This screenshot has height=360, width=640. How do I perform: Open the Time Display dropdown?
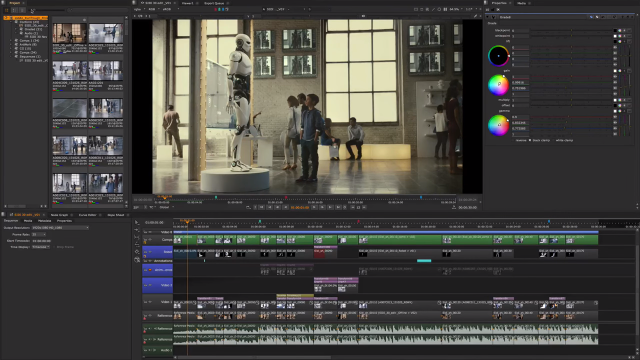41,247
